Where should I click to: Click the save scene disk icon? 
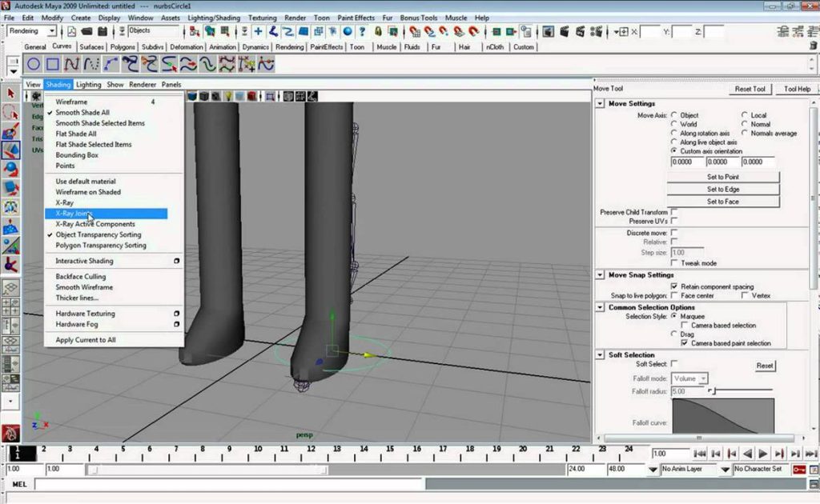pyautogui.click(x=102, y=32)
